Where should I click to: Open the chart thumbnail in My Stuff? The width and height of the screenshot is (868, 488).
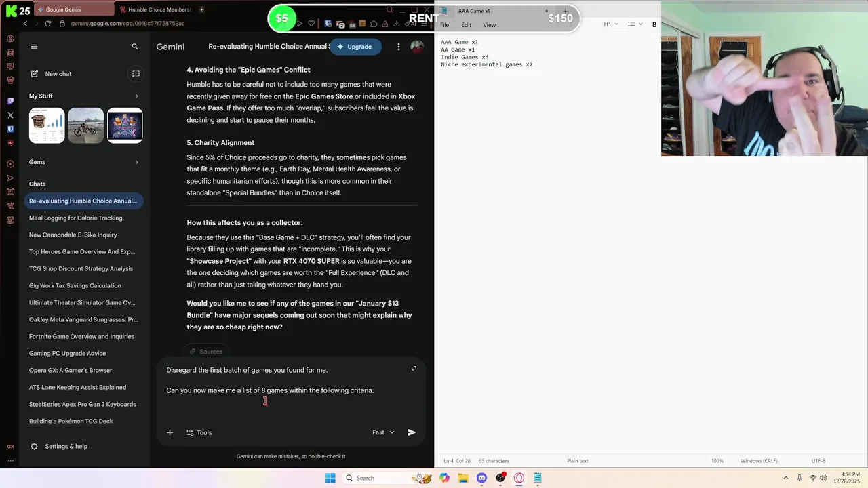coord(47,125)
